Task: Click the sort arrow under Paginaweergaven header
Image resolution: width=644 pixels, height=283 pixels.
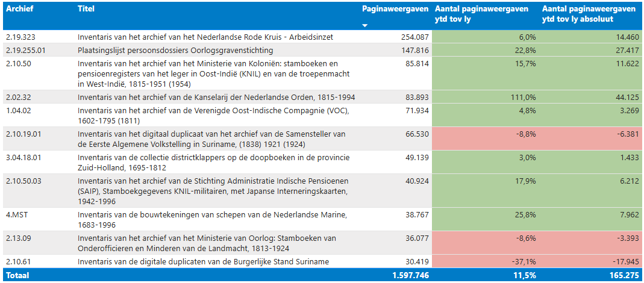Action: (x=364, y=26)
